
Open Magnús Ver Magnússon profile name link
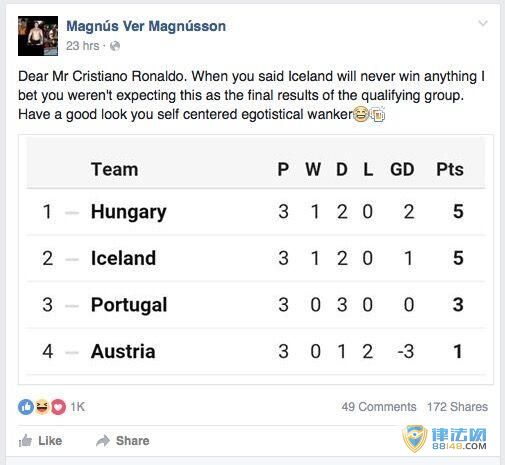click(x=146, y=26)
